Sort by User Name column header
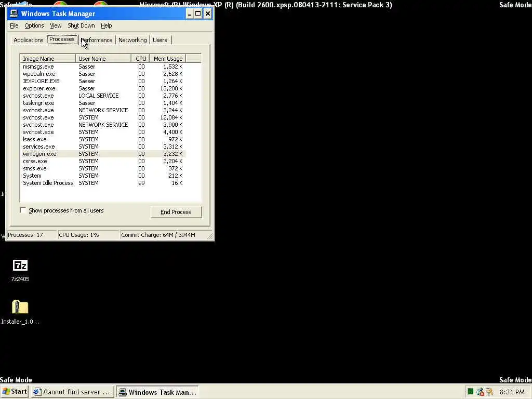 [x=103, y=59]
